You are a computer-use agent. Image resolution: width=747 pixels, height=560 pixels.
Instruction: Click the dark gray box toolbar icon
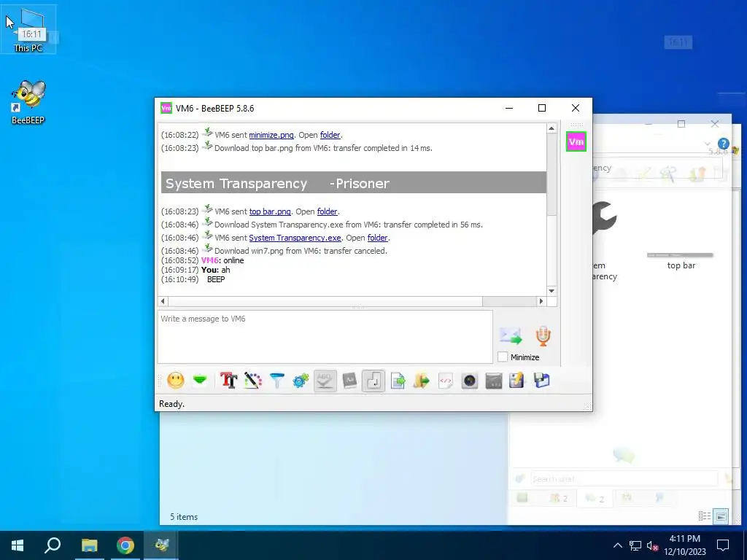494,381
